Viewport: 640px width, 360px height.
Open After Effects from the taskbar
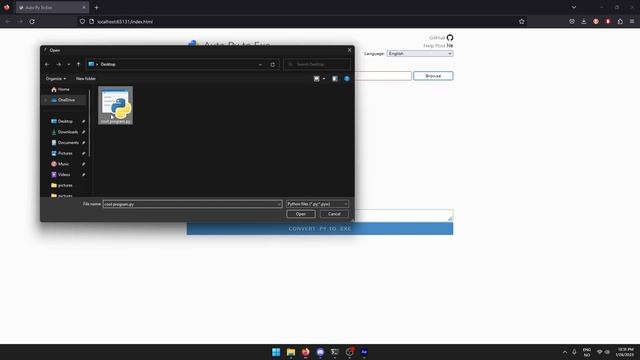click(364, 352)
